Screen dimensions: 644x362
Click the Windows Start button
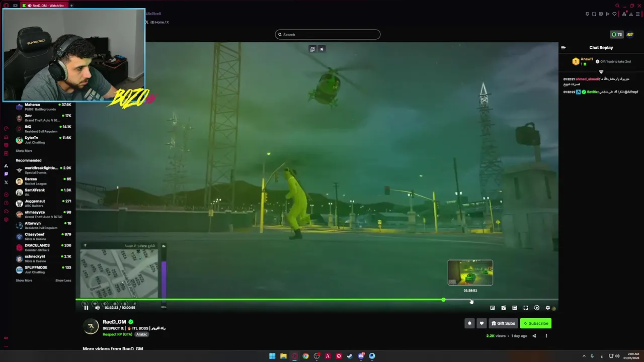click(272, 356)
